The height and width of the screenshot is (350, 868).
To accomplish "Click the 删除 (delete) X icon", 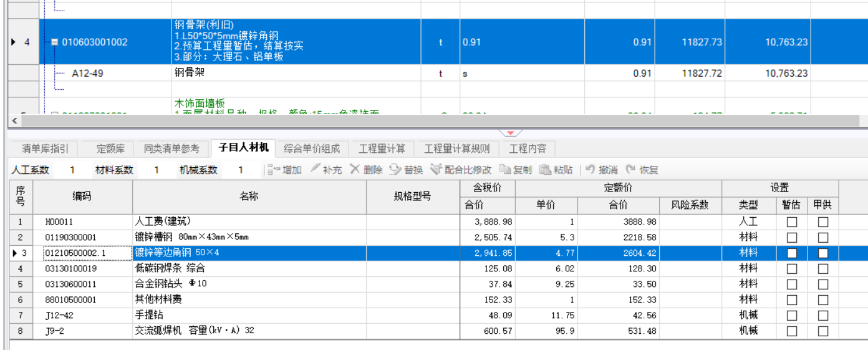I will 355,169.
